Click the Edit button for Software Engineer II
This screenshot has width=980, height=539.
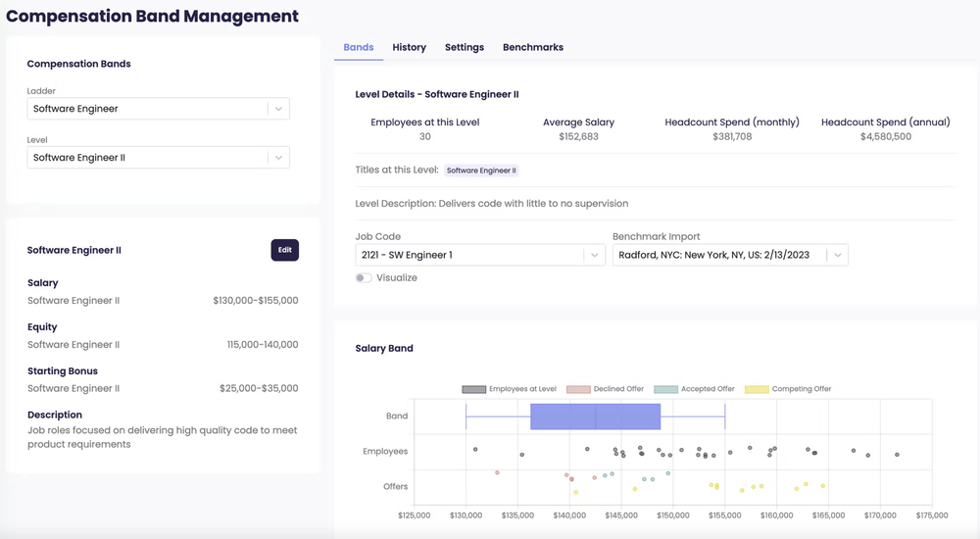[x=285, y=250]
